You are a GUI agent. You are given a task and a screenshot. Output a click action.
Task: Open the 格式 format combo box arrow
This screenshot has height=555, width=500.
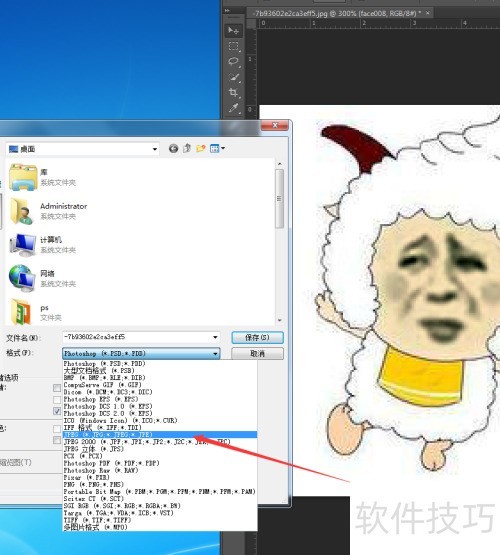(215, 354)
